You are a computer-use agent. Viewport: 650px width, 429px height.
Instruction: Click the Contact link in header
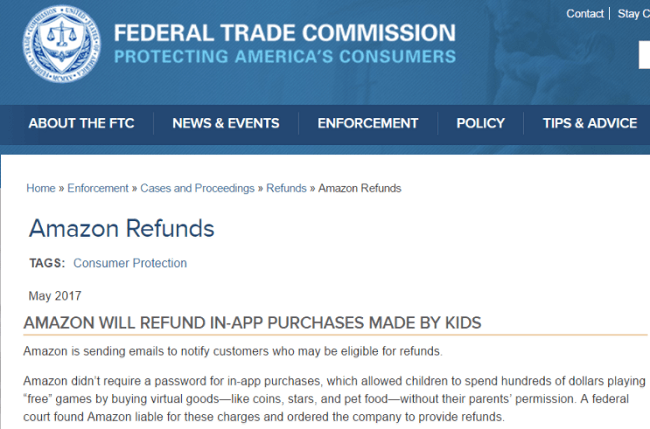tap(585, 14)
